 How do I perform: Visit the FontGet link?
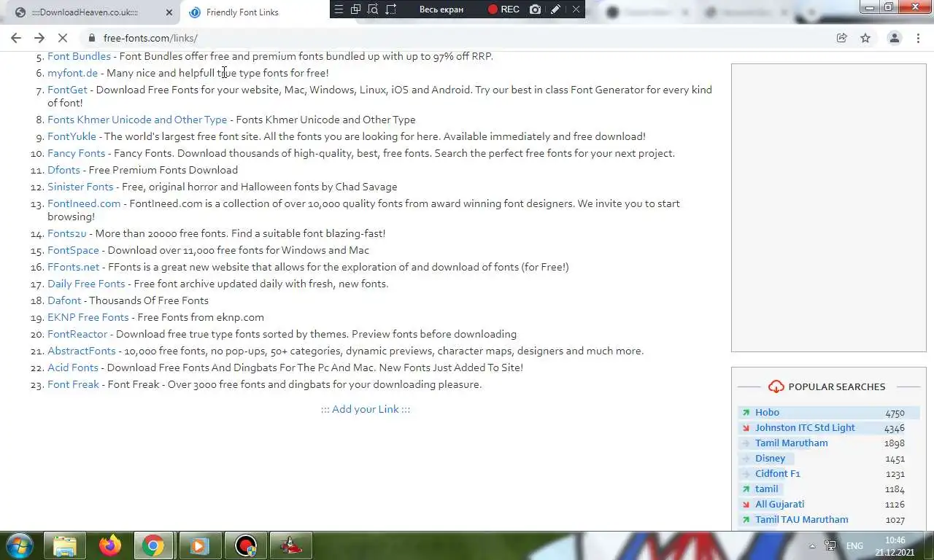(x=67, y=90)
